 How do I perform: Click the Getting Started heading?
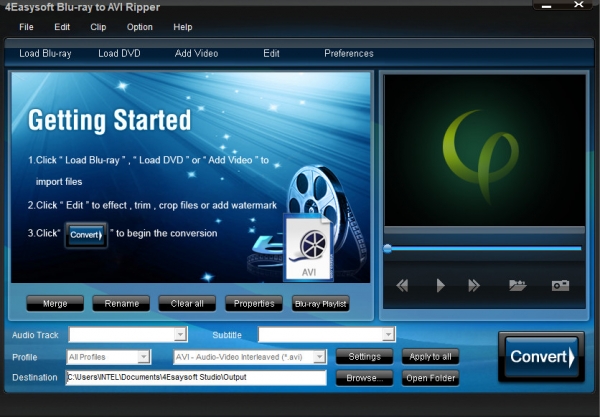pyautogui.click(x=109, y=121)
